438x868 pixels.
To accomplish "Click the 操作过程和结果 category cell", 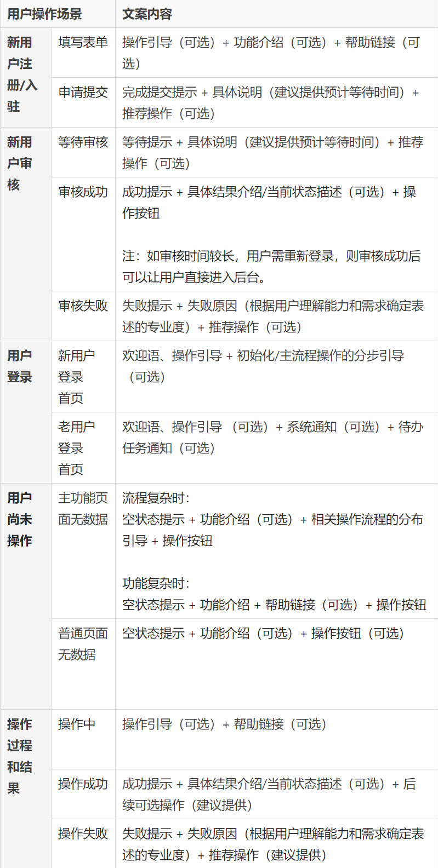I will (x=20, y=756).
